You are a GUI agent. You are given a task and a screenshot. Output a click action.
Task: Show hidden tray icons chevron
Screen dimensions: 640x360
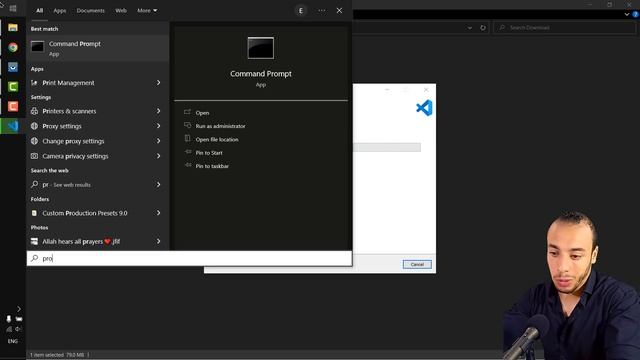(19, 309)
